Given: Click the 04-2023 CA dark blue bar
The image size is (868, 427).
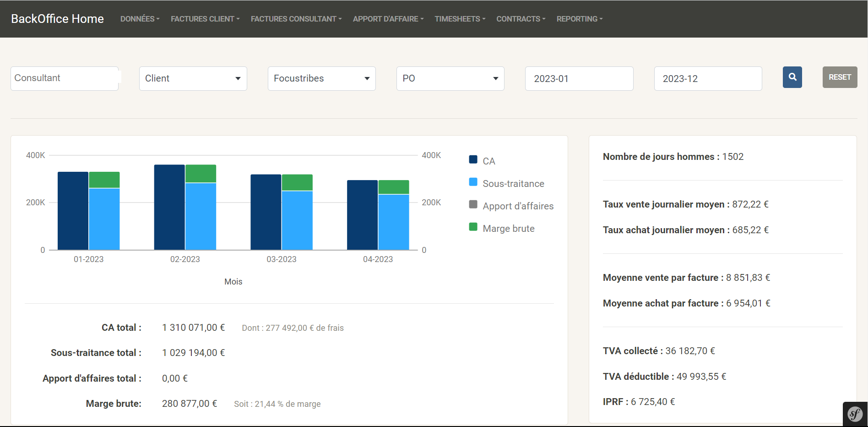Looking at the screenshot, I should click(x=362, y=215).
